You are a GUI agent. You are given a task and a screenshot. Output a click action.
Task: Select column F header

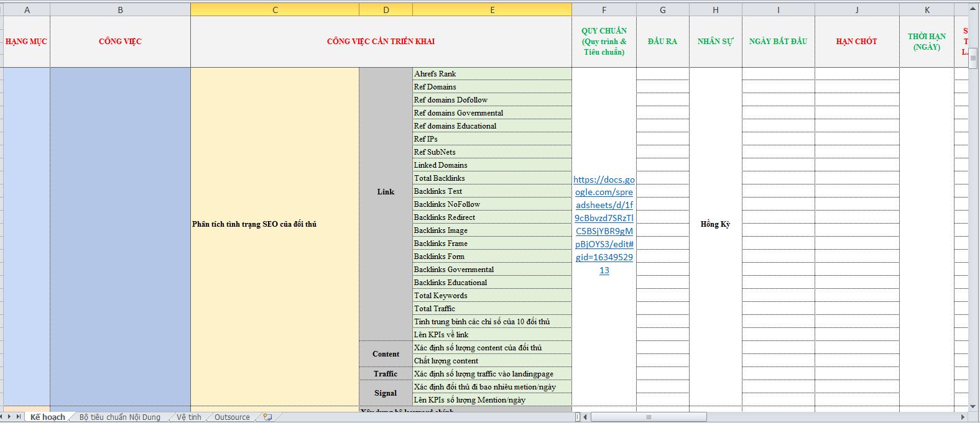pyautogui.click(x=604, y=10)
